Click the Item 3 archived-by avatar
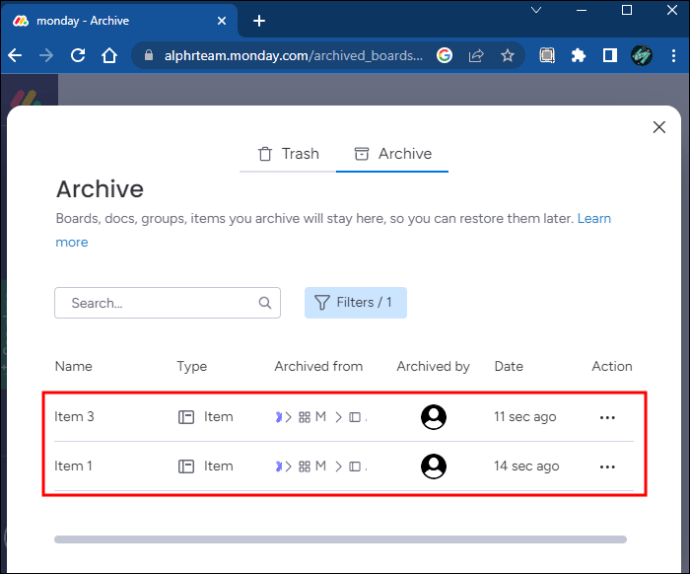Viewport: 690px width, 574px height. click(x=433, y=417)
